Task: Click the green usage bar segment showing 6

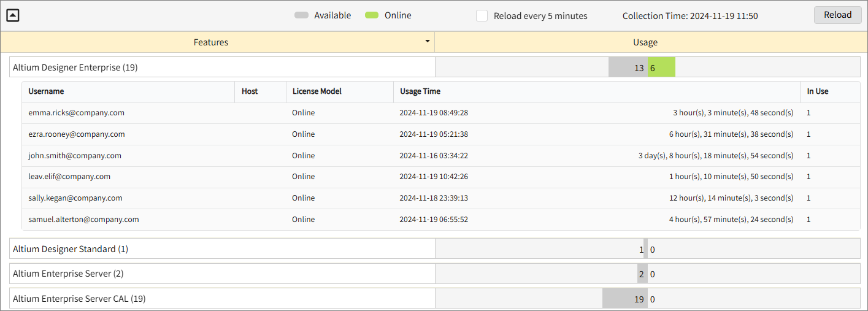Action: [x=661, y=67]
